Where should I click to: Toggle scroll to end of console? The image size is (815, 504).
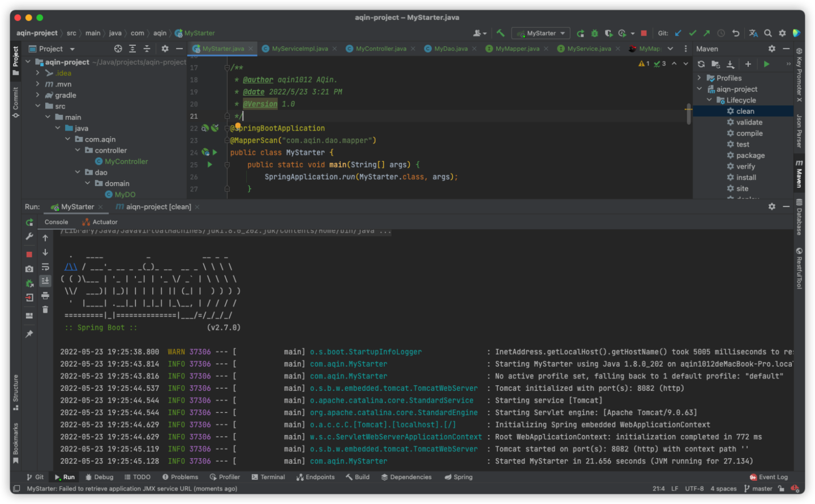(45, 281)
